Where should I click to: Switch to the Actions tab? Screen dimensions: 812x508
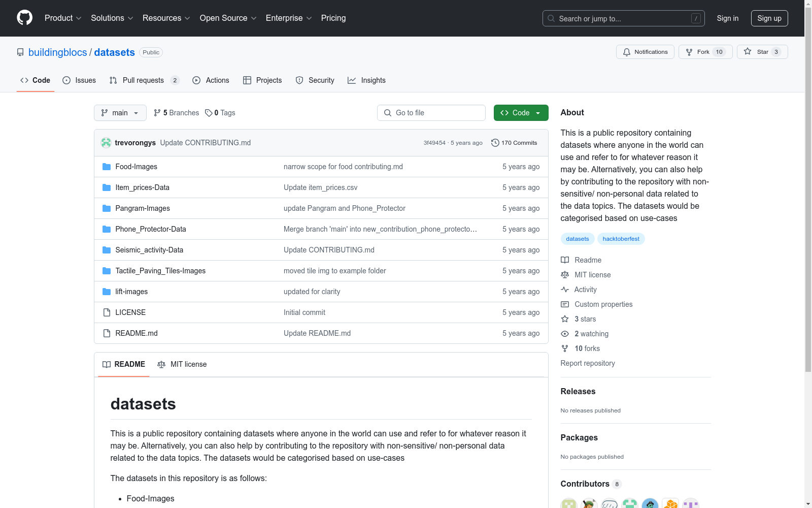click(x=211, y=80)
